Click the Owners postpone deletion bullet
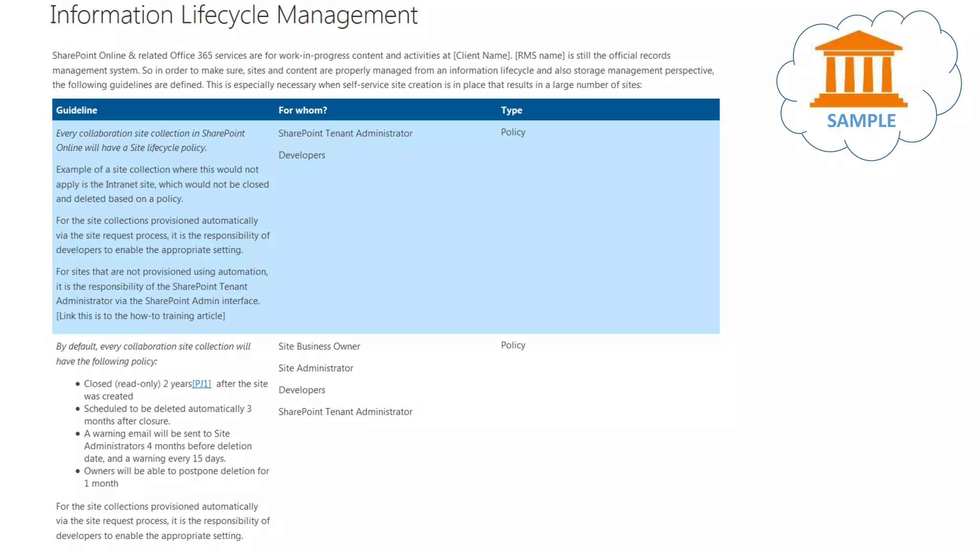Screen dimensions: 980x551 point(176,471)
